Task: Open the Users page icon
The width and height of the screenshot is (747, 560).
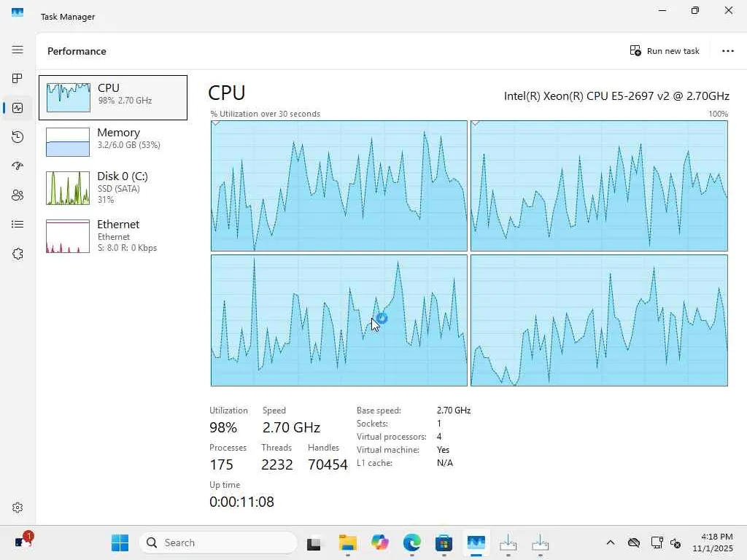Action: click(x=18, y=195)
